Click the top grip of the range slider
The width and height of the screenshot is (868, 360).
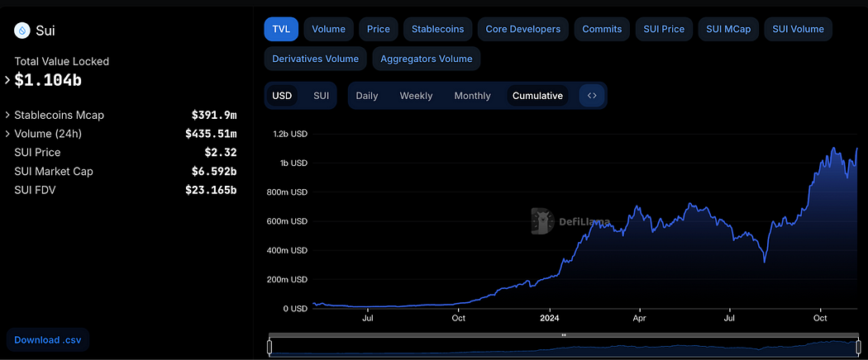[x=564, y=335]
